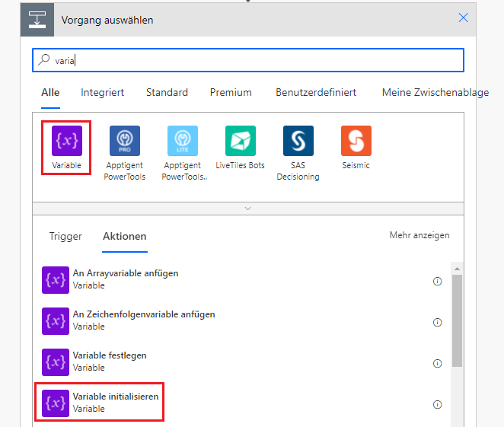504x427 pixels.
Task: Switch to the 'Integriert' tab
Action: 102,93
